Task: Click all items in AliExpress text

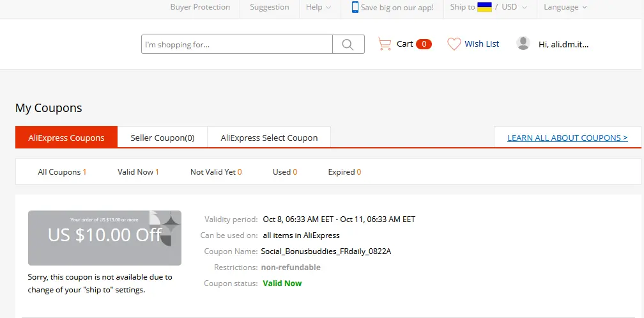Action: [x=302, y=235]
